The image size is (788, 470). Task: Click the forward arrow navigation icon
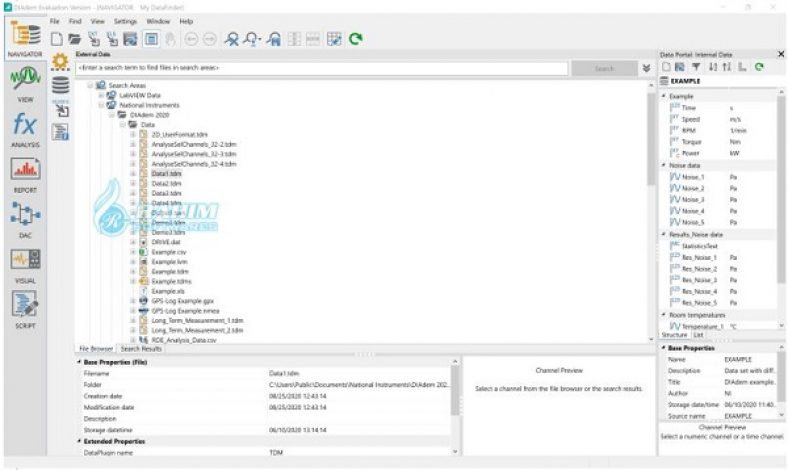coord(210,39)
